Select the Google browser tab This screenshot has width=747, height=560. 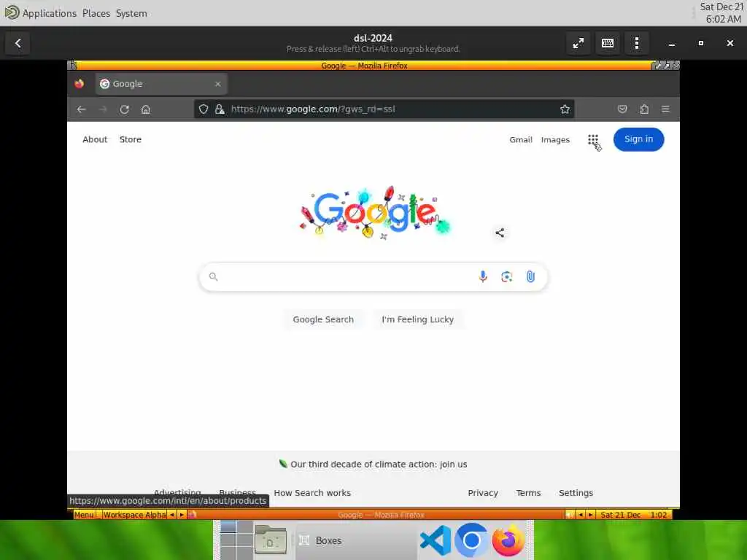(161, 84)
